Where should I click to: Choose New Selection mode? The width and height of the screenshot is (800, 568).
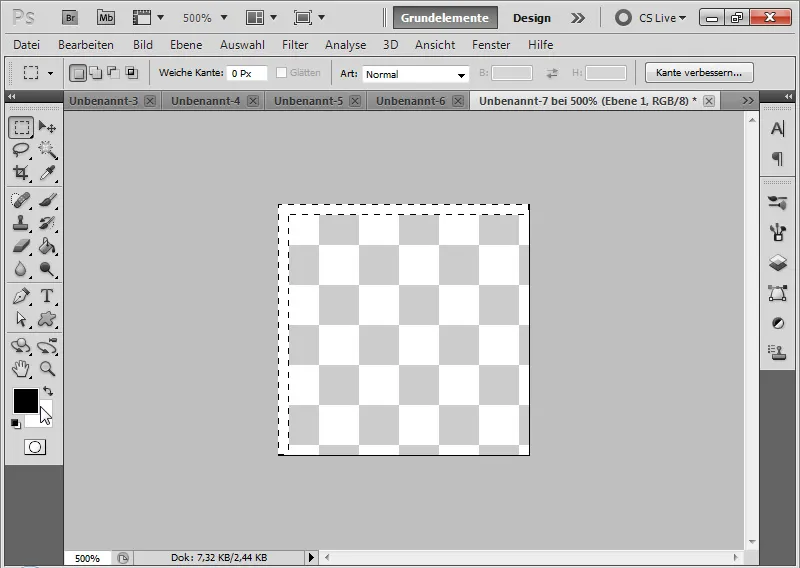78,73
